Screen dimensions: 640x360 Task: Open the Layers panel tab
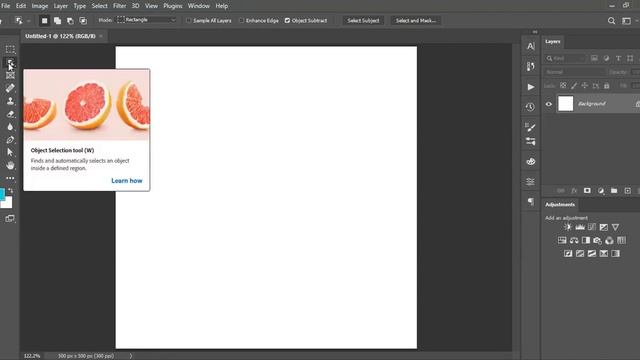click(553, 42)
